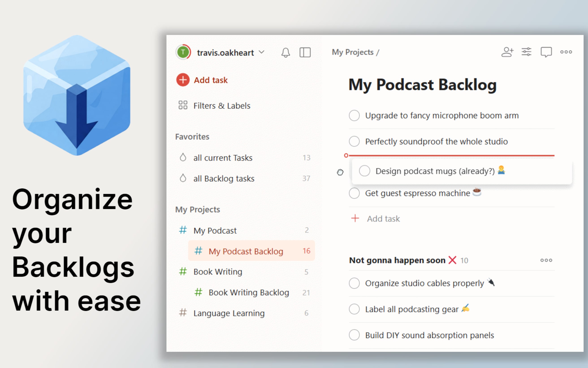Click the droplet icon for all Backlog tasks

(183, 178)
